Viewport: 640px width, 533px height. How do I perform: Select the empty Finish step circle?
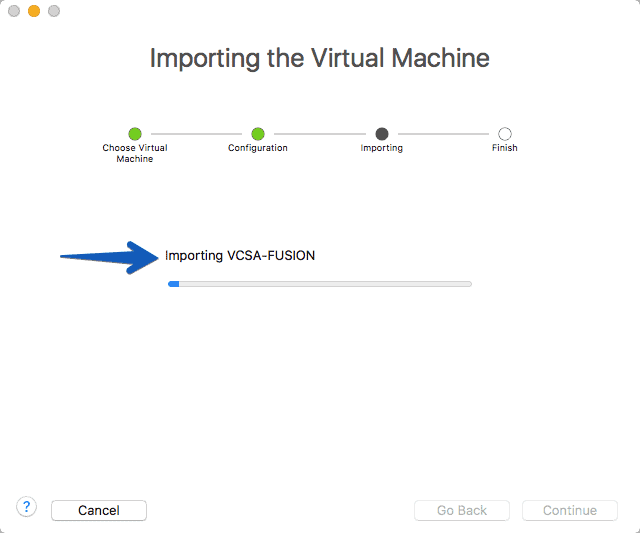tap(505, 134)
